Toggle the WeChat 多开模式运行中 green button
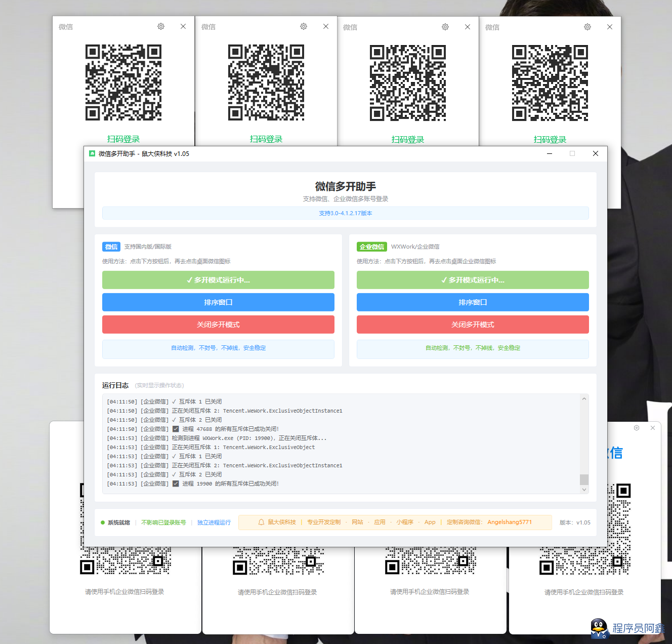 click(218, 280)
